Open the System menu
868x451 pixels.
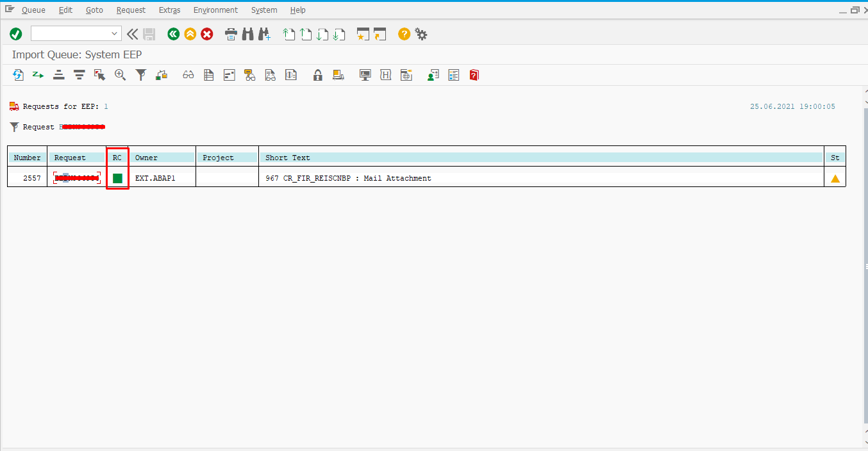click(x=264, y=10)
